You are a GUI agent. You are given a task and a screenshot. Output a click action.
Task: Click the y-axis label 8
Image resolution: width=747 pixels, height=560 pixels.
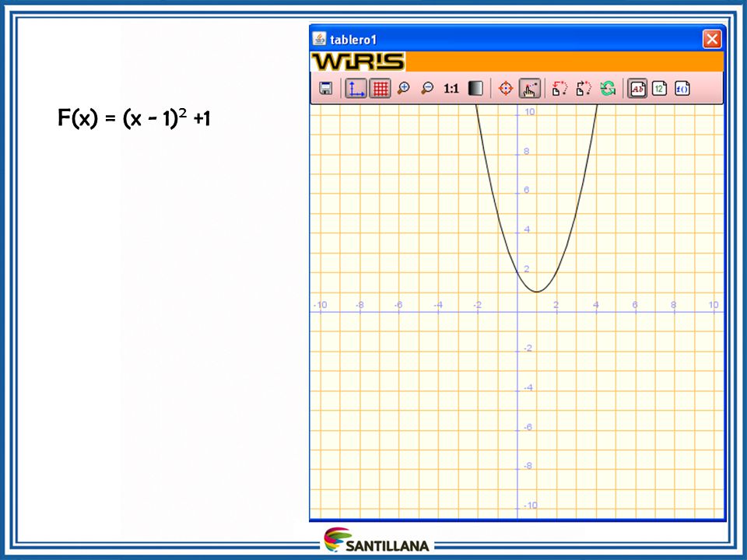click(527, 152)
